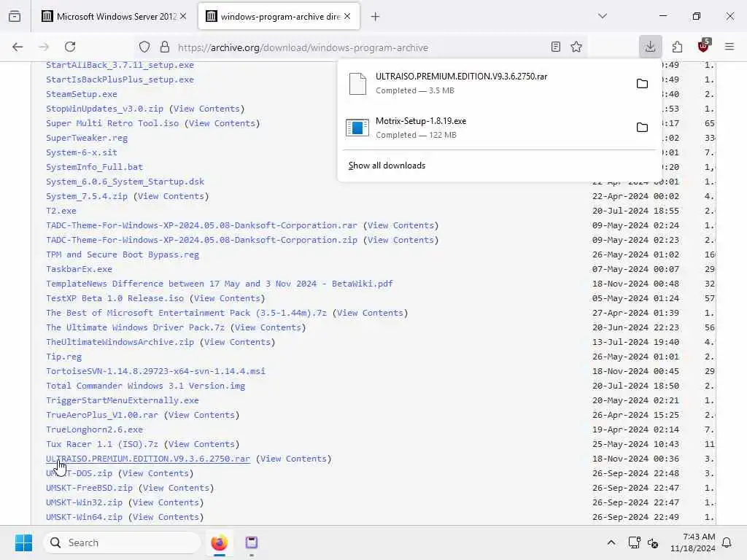View Contents of Tux Racer 1.1 (ISO).7z
The width and height of the screenshot is (747, 560).
point(201,444)
